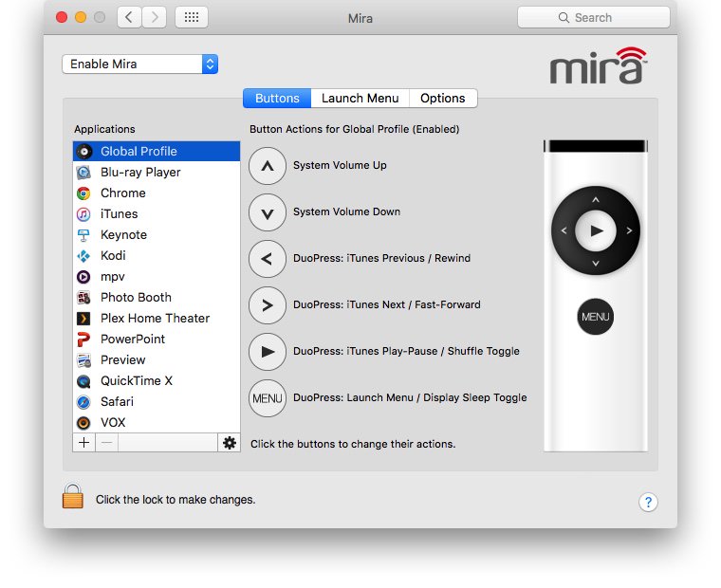The height and width of the screenshot is (588, 721).
Task: Select QuickTime X in the applications list
Action: (x=157, y=380)
